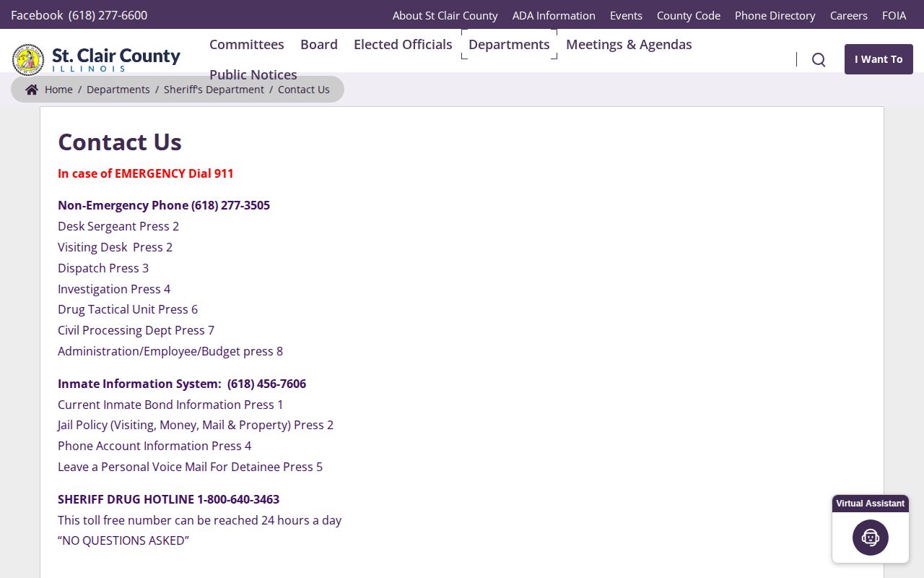
Task: Click Current Inmate Bond Information Press 1
Action: click(x=170, y=405)
